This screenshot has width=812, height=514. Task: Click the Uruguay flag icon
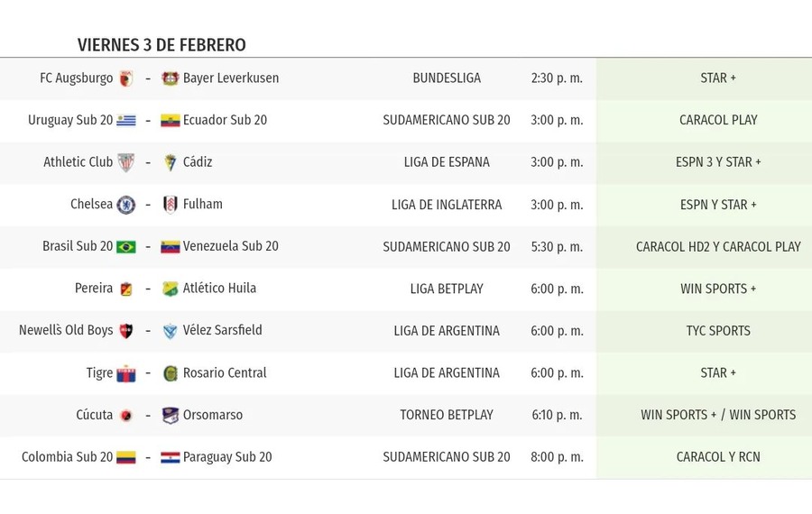125,121
